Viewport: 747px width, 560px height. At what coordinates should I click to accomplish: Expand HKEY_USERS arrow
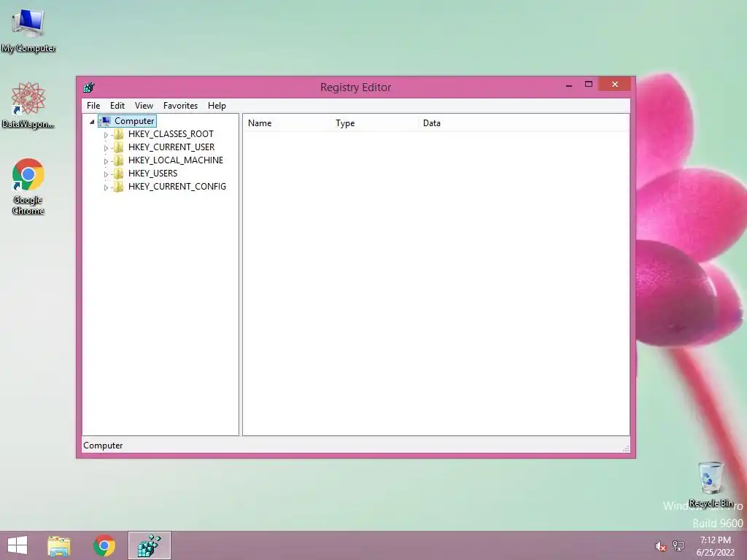[x=106, y=174]
